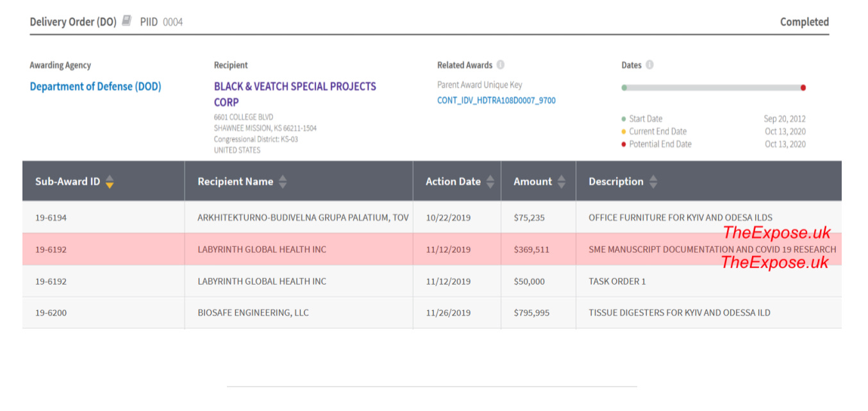This screenshot has width=868, height=411.
Task: Select the 10/22/2019 action date cell
Action: pyautogui.click(x=457, y=217)
